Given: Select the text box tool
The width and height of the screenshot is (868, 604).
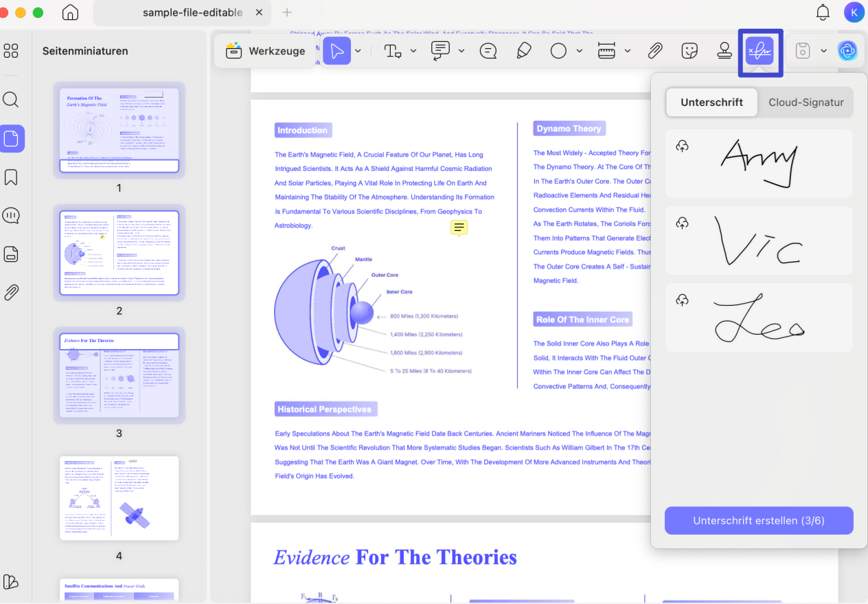Looking at the screenshot, I should tap(393, 51).
